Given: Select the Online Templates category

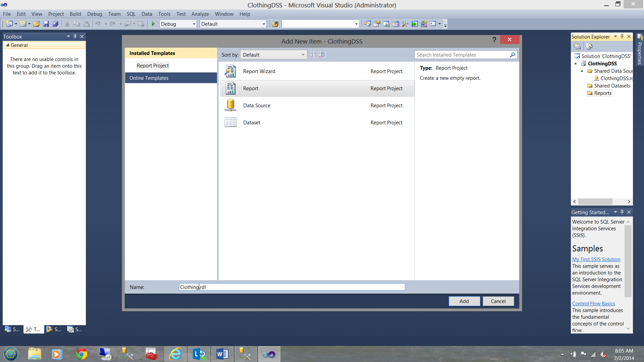Looking at the screenshot, I should [149, 78].
